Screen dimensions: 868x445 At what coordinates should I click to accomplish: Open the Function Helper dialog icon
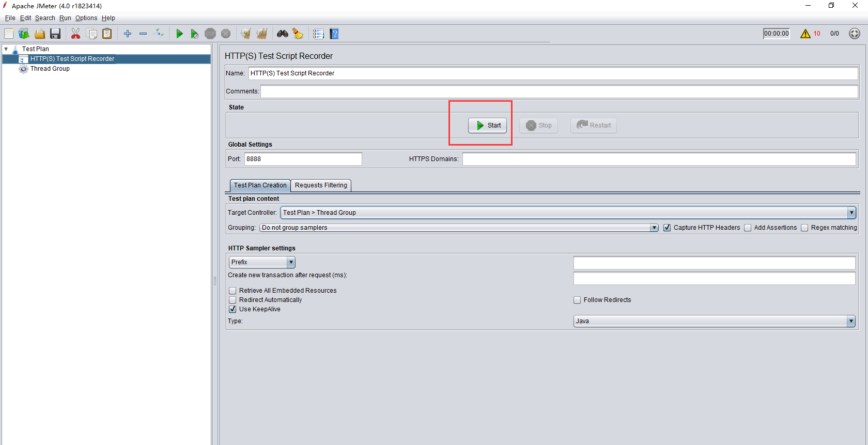(x=318, y=34)
